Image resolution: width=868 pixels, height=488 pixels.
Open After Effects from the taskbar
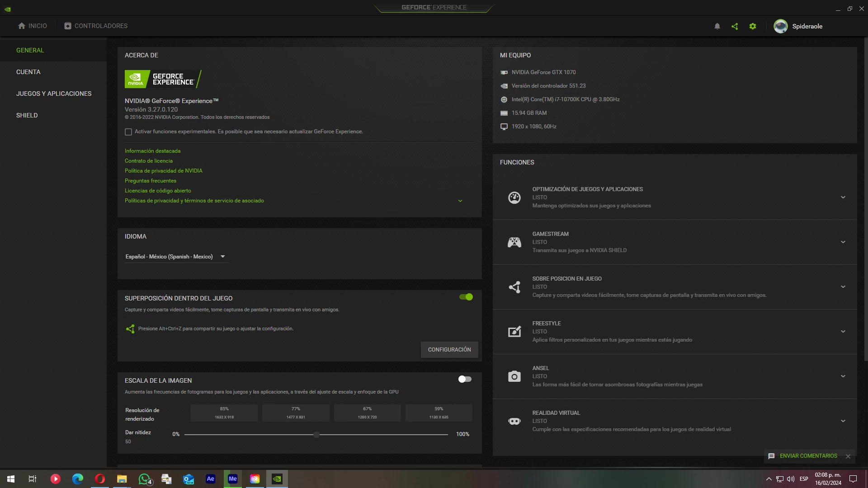coord(211,479)
